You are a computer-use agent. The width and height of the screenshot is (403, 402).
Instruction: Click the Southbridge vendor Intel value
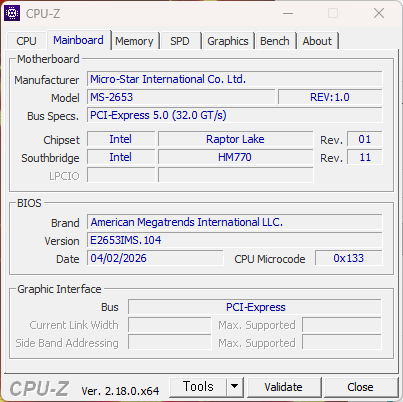(121, 157)
